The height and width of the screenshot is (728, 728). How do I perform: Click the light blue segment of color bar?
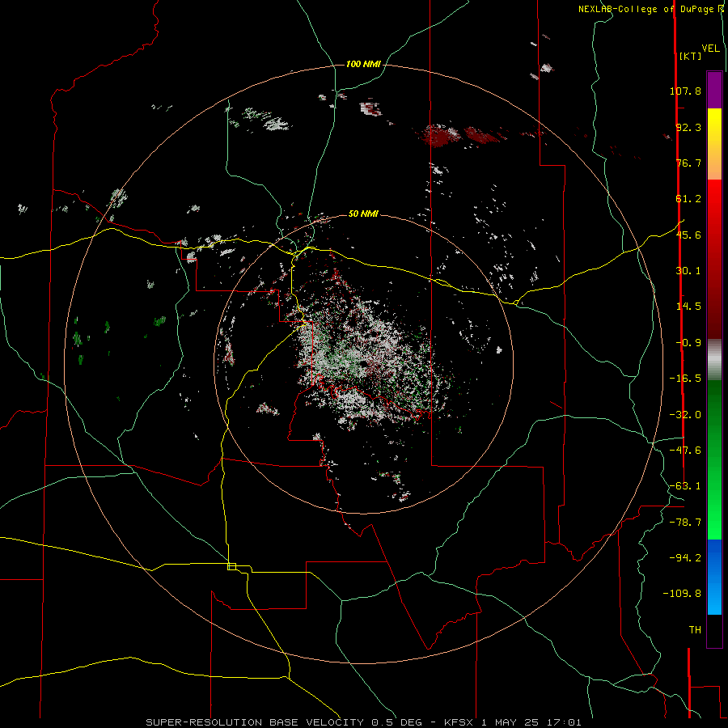[714, 599]
